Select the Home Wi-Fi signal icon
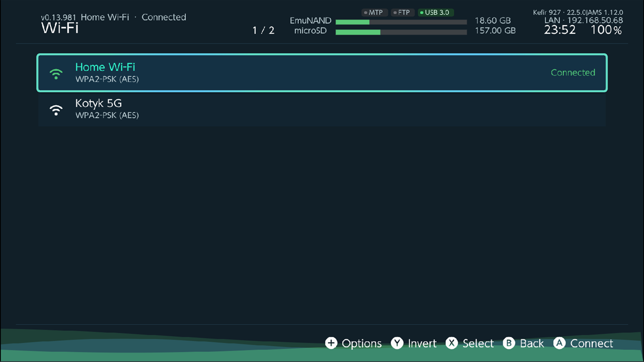The height and width of the screenshot is (362, 644). (56, 73)
